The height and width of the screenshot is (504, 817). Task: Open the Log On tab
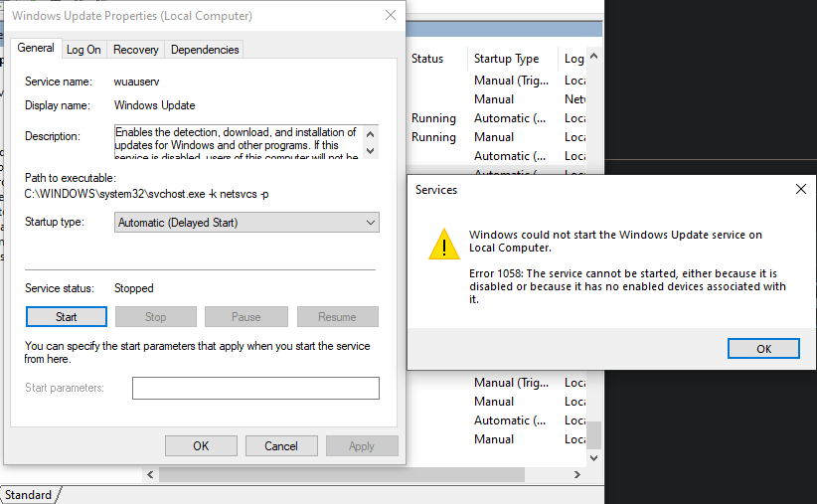83,50
